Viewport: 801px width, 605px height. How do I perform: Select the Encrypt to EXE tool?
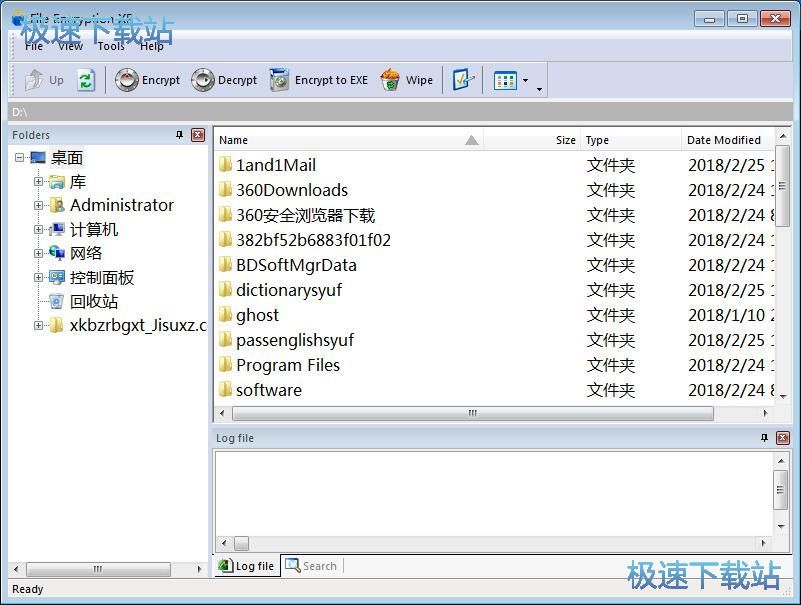click(319, 80)
